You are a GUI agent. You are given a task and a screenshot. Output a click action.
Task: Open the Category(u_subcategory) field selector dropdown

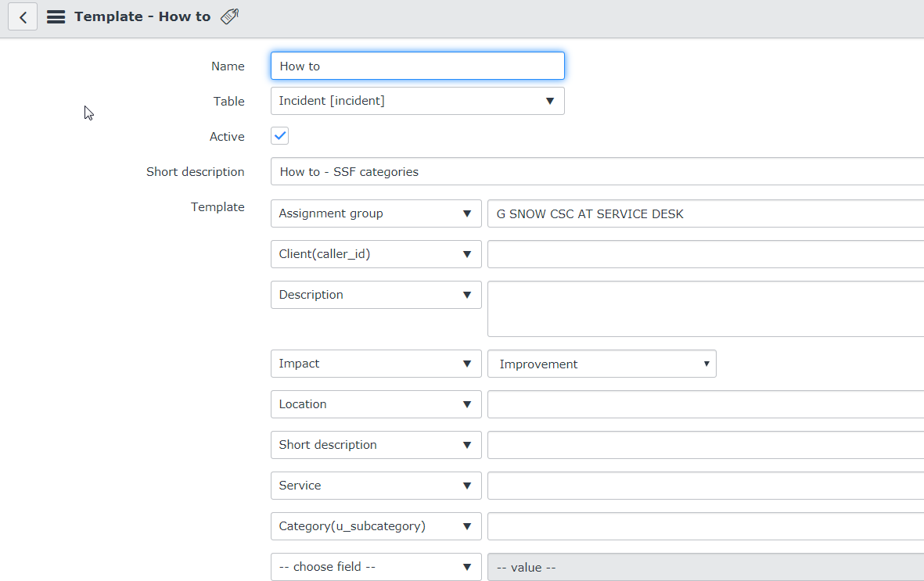pyautogui.click(x=376, y=526)
